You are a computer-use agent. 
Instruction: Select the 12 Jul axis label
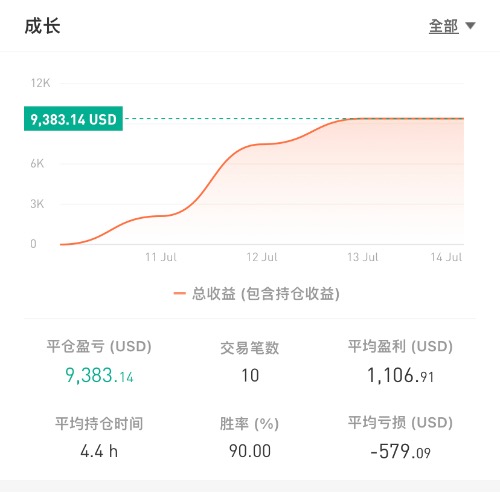pyautogui.click(x=262, y=257)
